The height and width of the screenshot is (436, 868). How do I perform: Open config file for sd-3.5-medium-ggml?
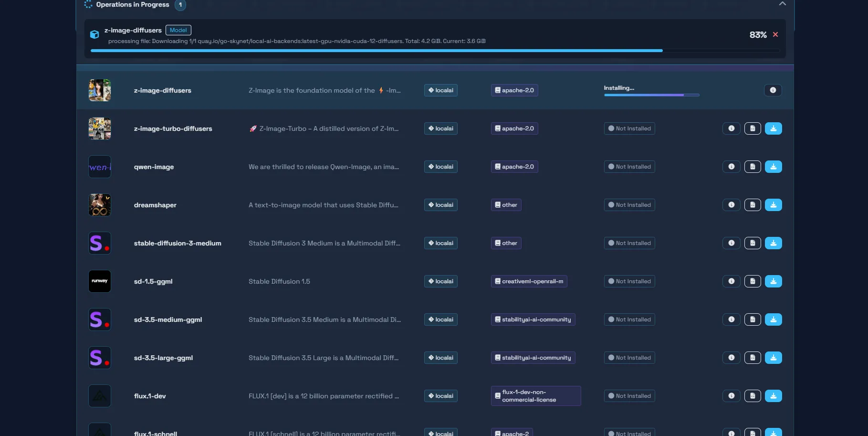pyautogui.click(x=753, y=319)
